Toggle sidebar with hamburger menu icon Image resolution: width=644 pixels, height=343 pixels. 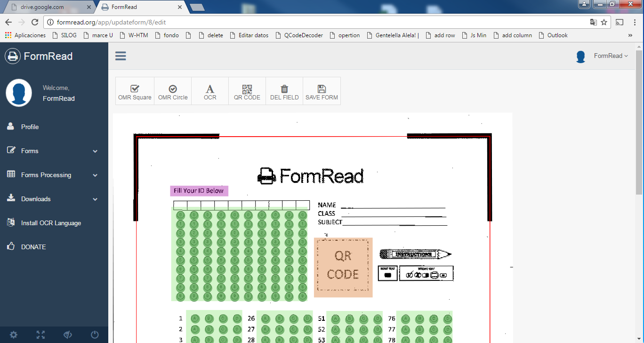pyautogui.click(x=121, y=56)
